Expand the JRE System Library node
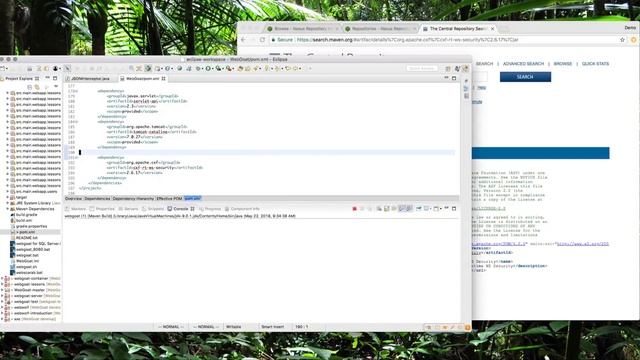Screen dimensions: 640x360 tap(7, 203)
